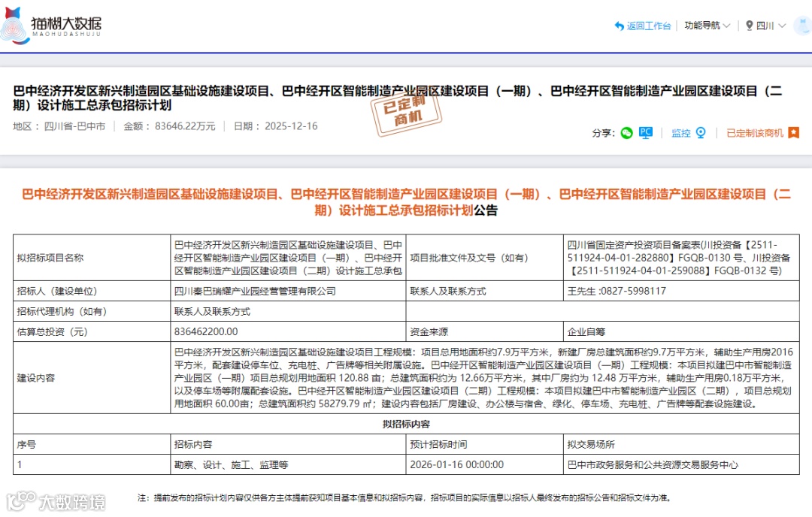Open the user avatar at top right
This screenshot has width=812, height=517.
(803, 24)
